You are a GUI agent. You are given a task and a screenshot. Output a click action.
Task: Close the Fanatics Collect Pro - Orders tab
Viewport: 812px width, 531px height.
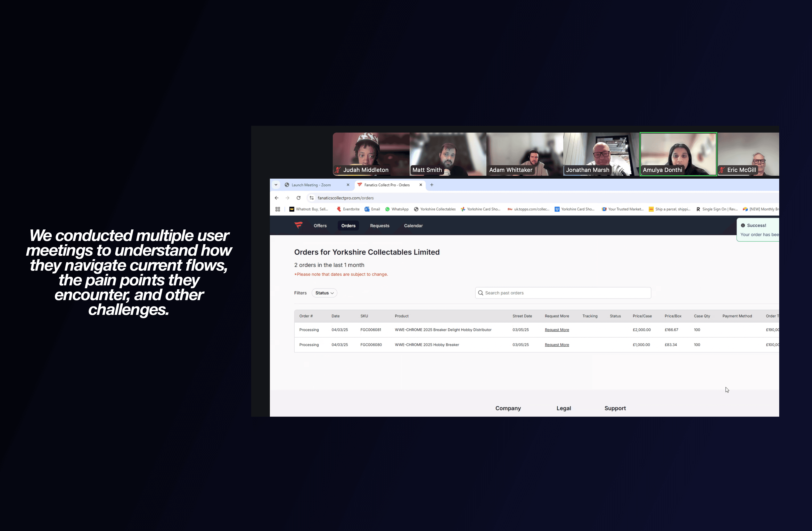click(x=421, y=185)
